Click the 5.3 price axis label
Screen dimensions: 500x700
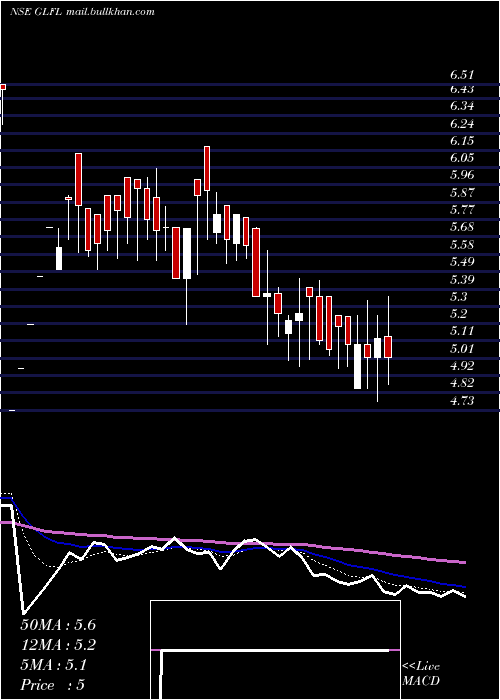[x=459, y=297]
